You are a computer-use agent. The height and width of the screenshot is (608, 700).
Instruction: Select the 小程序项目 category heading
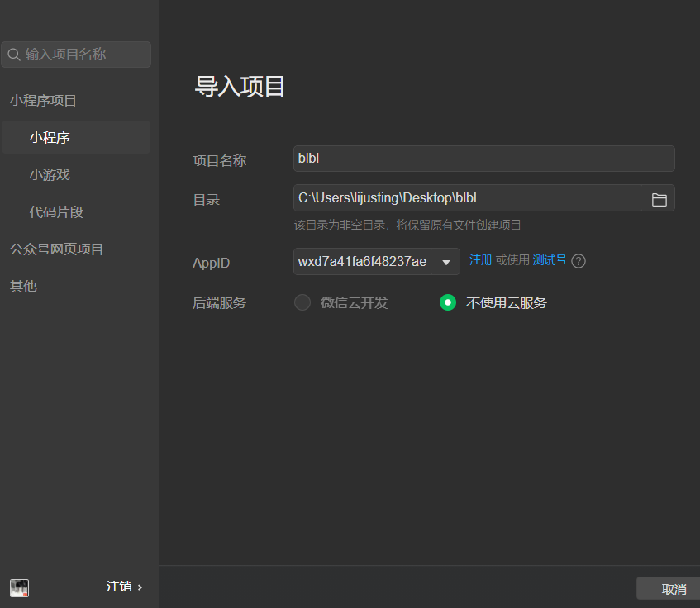[x=43, y=100]
